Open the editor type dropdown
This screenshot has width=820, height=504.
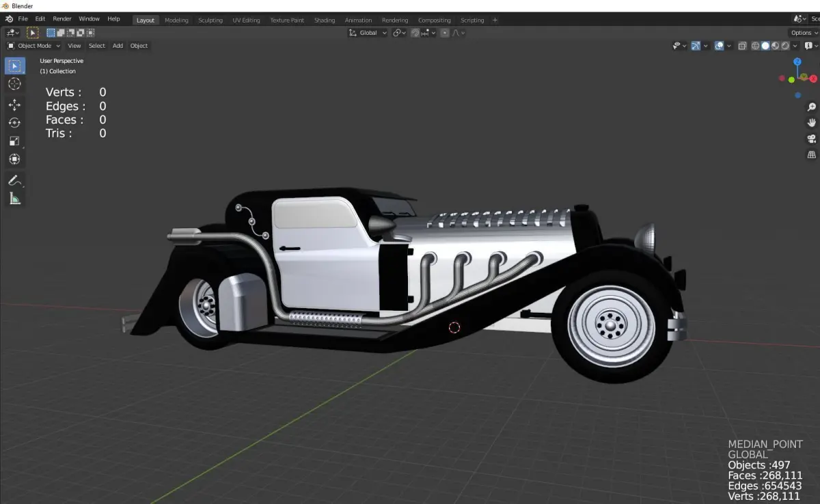pos(12,32)
